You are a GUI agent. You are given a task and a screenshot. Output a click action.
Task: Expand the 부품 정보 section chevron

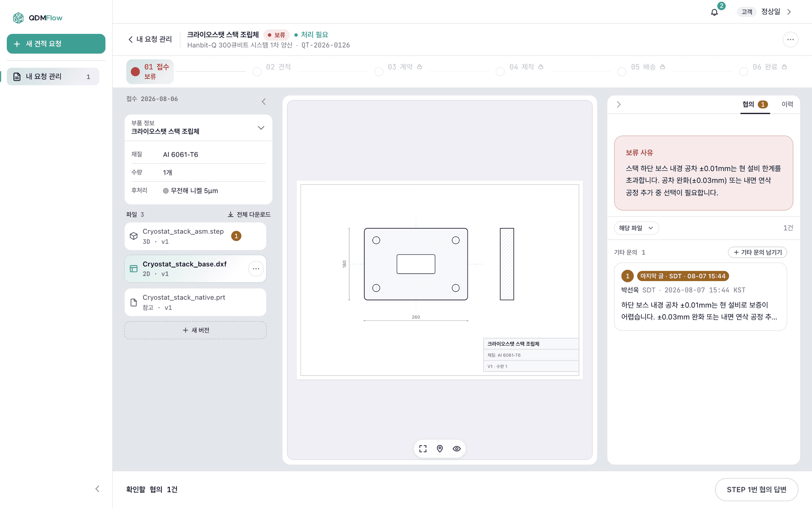point(261,128)
